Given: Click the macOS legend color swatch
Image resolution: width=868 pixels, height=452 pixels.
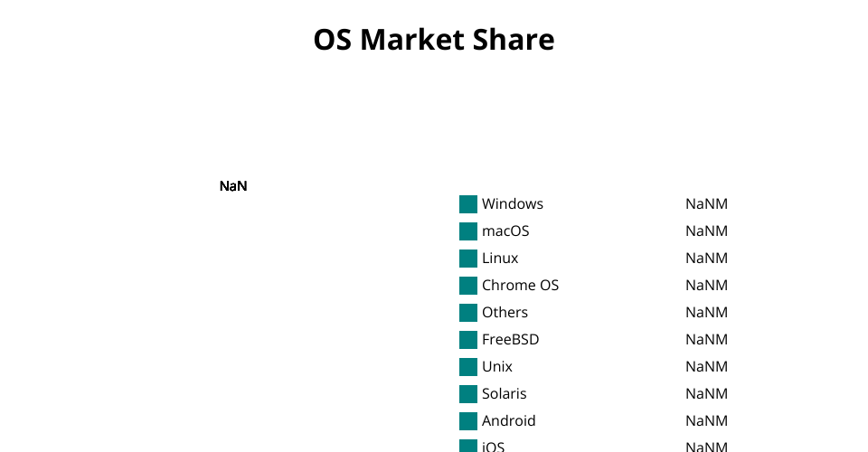Looking at the screenshot, I should tap(468, 231).
